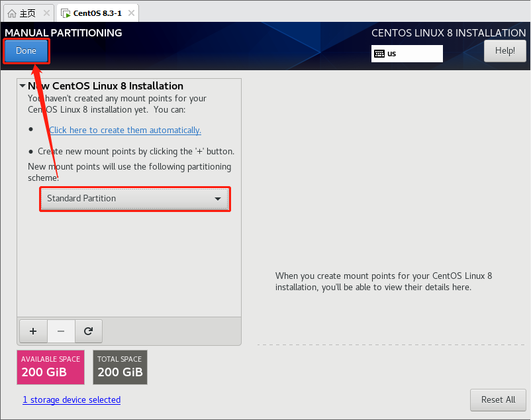Click the AVAILABLE SPACE 200 GiB box

50,367
